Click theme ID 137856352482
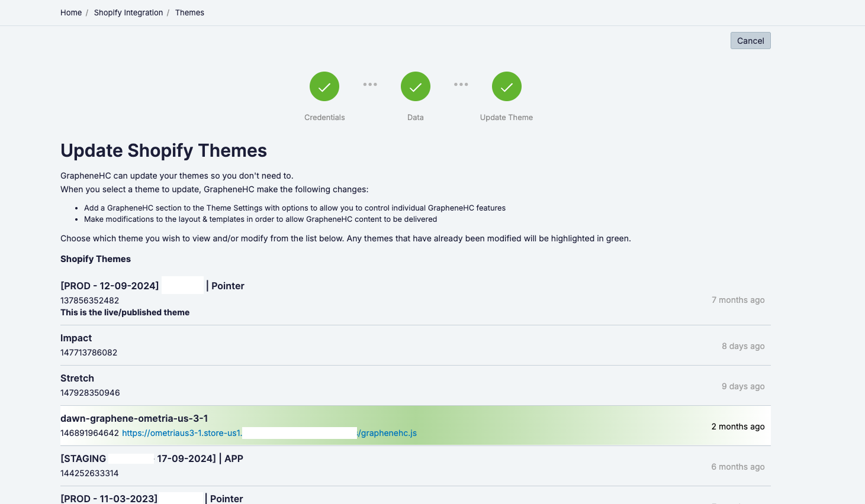This screenshot has height=504, width=865. (89, 301)
